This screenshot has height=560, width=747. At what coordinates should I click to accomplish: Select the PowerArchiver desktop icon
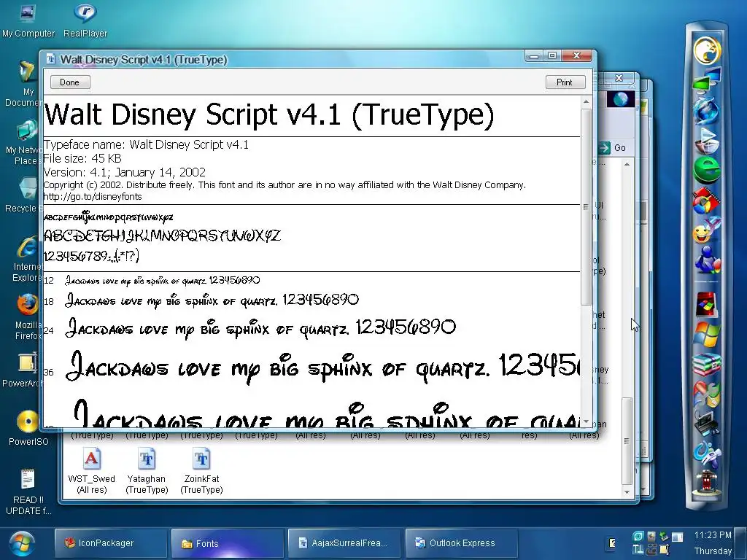point(24,370)
